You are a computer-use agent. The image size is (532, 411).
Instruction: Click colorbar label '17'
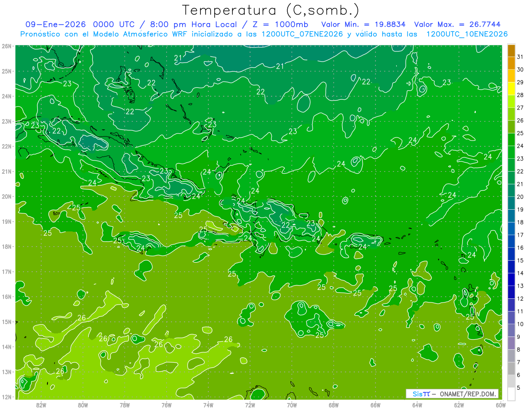(520, 235)
